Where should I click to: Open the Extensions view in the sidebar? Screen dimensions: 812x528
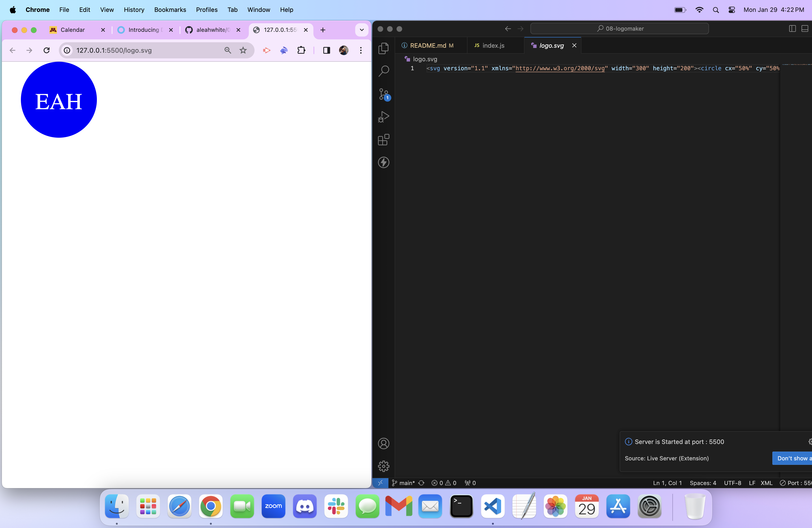[x=383, y=140]
